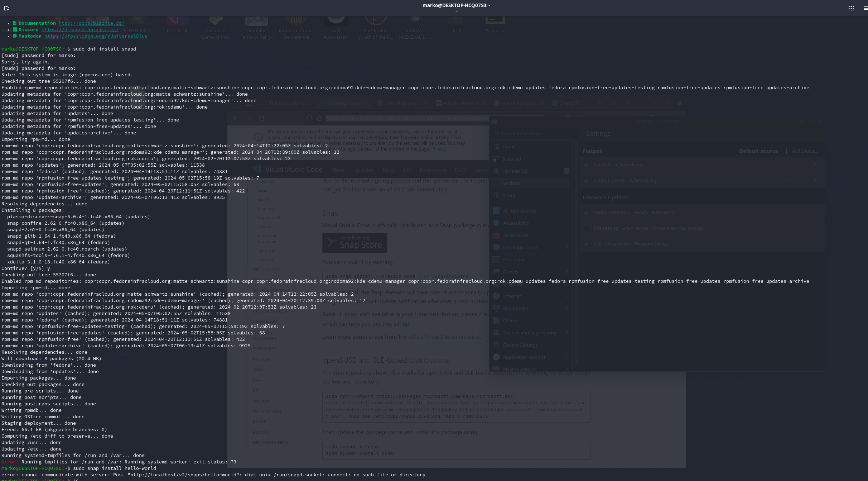
Task: Open the Accessibility category in Discover
Action: tap(516, 223)
